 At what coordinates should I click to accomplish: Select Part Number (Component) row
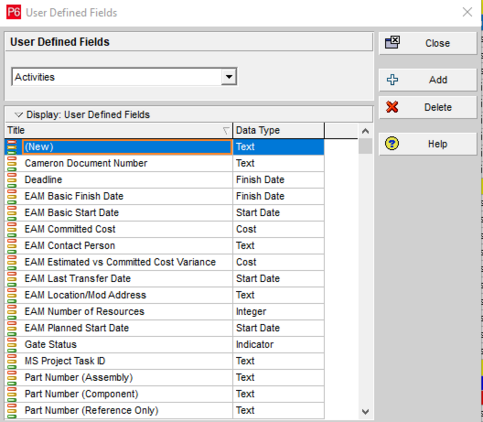[x=165, y=394]
